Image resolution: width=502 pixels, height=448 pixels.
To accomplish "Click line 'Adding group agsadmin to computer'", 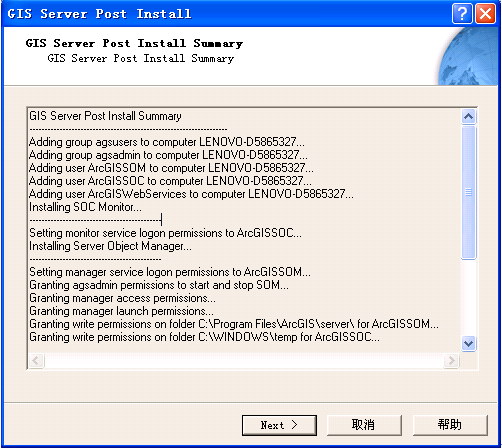I will coord(168,155).
